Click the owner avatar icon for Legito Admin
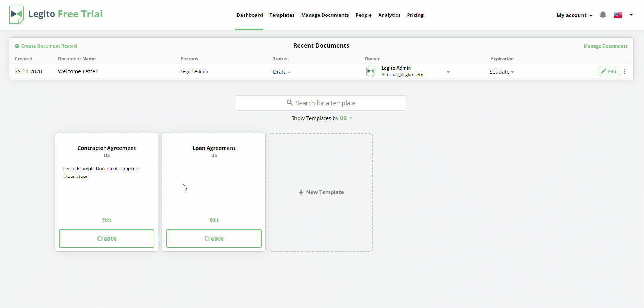The image size is (644, 308). point(371,71)
